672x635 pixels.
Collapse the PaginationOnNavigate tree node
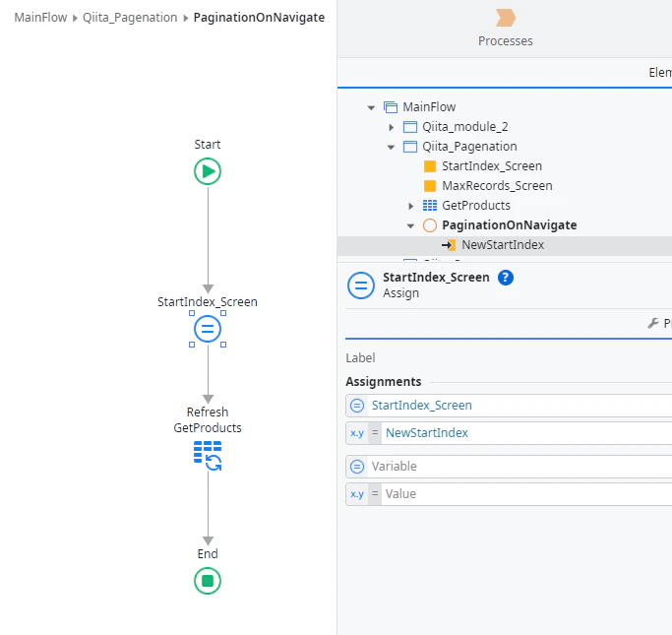pos(410,225)
